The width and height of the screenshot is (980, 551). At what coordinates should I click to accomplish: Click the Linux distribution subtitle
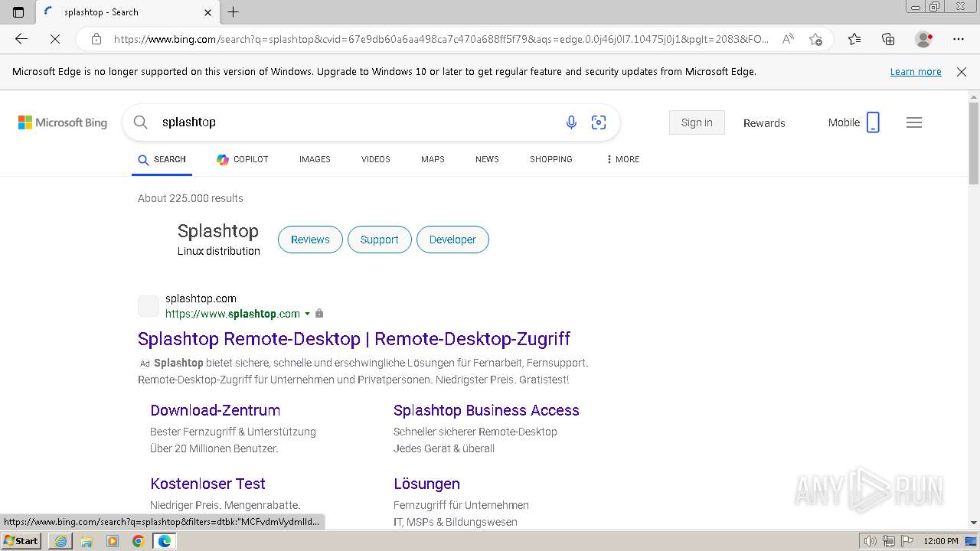(219, 251)
